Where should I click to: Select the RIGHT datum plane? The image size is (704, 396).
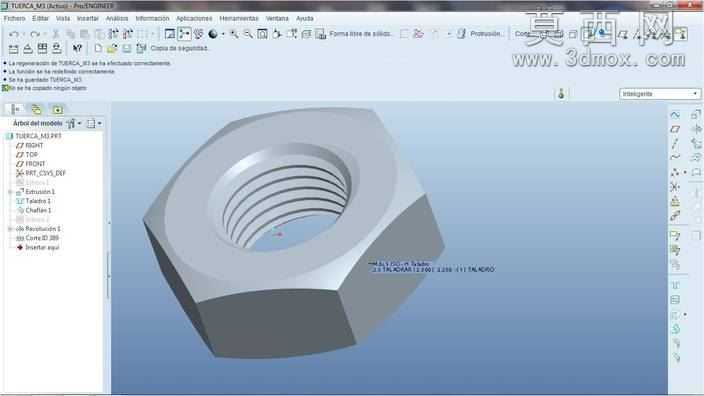pos(35,145)
